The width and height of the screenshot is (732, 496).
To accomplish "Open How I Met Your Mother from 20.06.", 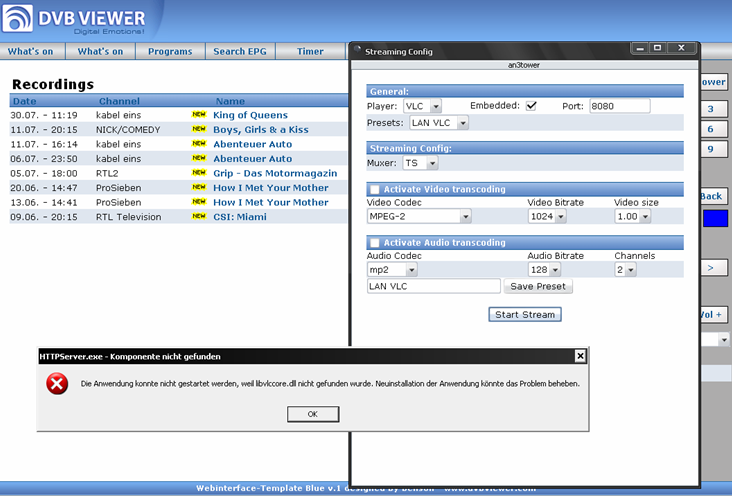I will pos(271,187).
